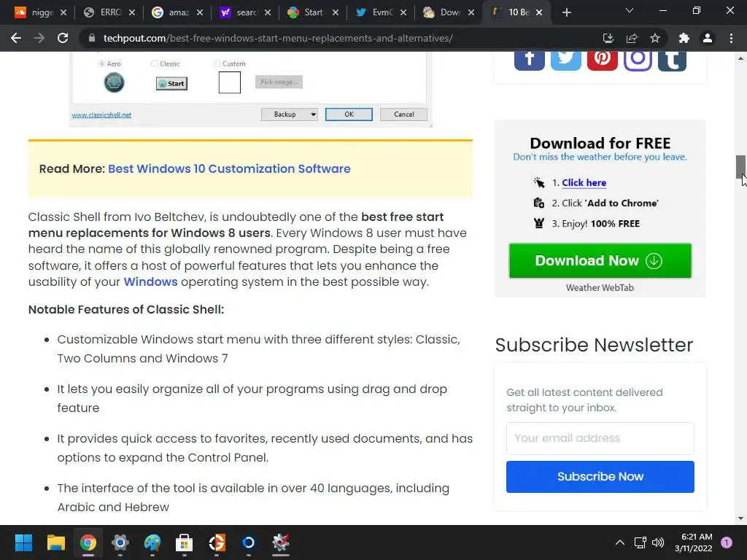
Task: Expand the Backup dropdown button
Action: (289, 114)
